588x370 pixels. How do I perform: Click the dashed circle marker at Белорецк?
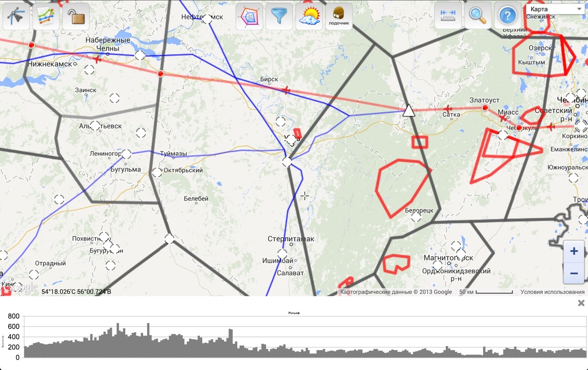[416, 217]
